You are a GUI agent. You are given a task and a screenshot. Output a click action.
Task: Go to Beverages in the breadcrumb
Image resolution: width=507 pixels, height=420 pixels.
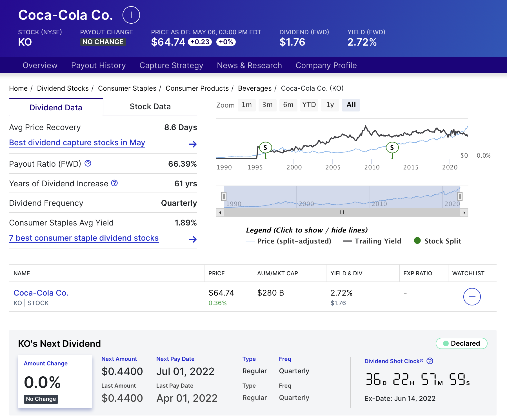click(x=255, y=88)
